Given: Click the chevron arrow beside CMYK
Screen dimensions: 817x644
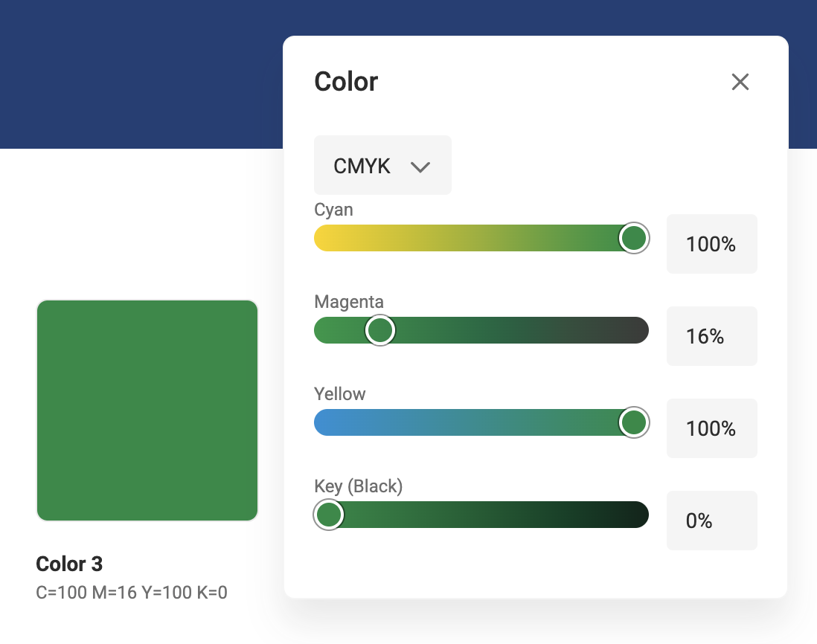Looking at the screenshot, I should pos(420,167).
